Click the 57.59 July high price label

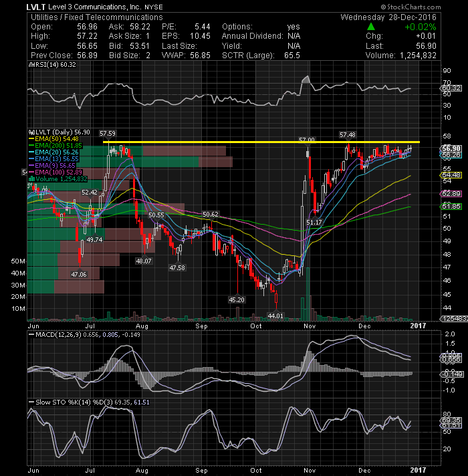(x=108, y=133)
